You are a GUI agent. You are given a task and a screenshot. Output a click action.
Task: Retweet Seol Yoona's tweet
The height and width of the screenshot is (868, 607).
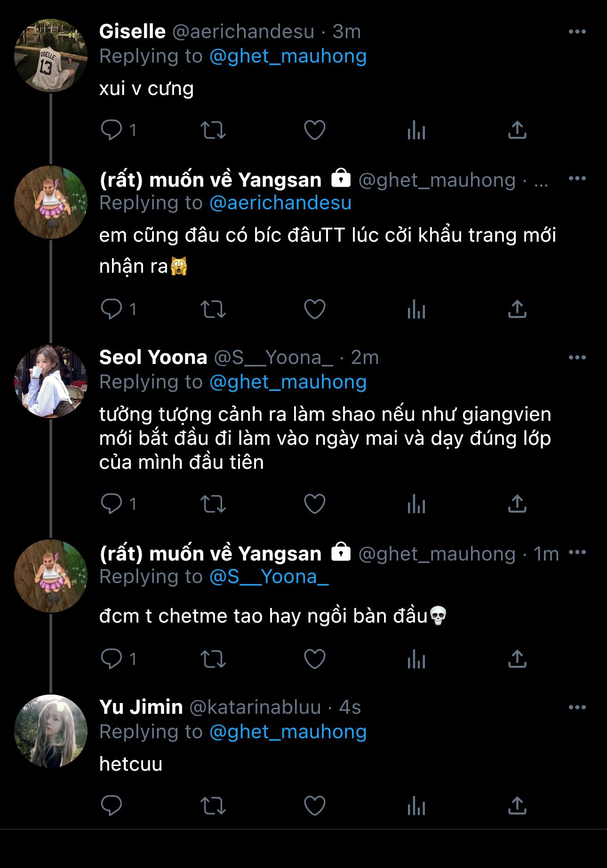pos(213,504)
